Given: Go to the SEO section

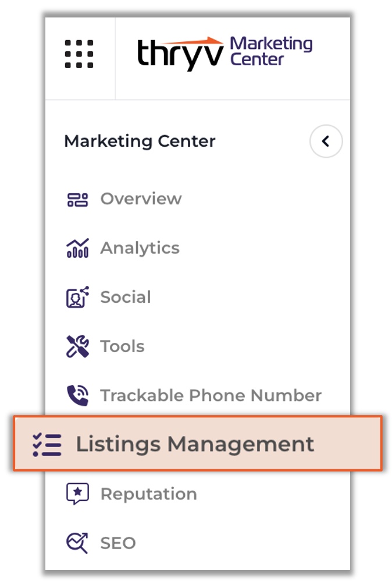Looking at the screenshot, I should pos(118,543).
